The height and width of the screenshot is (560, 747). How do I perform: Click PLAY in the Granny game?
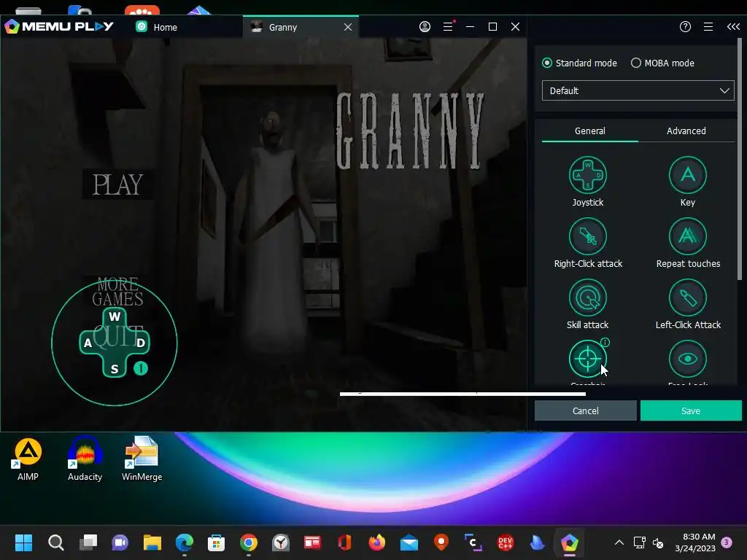pyautogui.click(x=117, y=184)
